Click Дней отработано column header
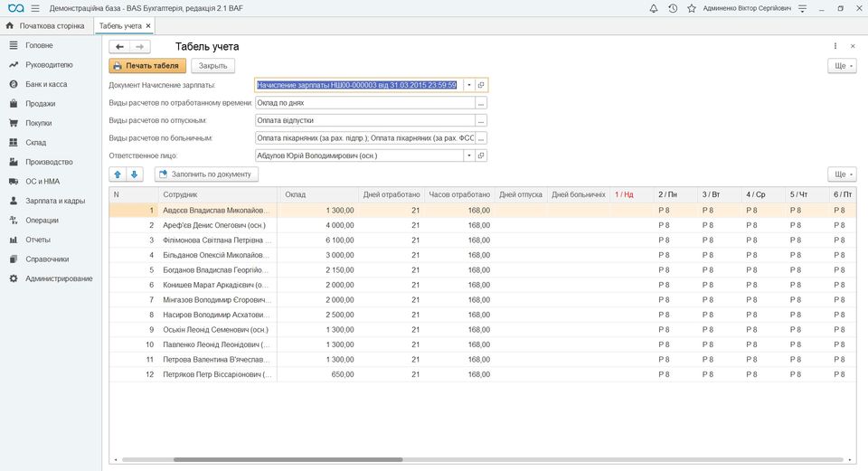868x471 pixels. click(392, 195)
